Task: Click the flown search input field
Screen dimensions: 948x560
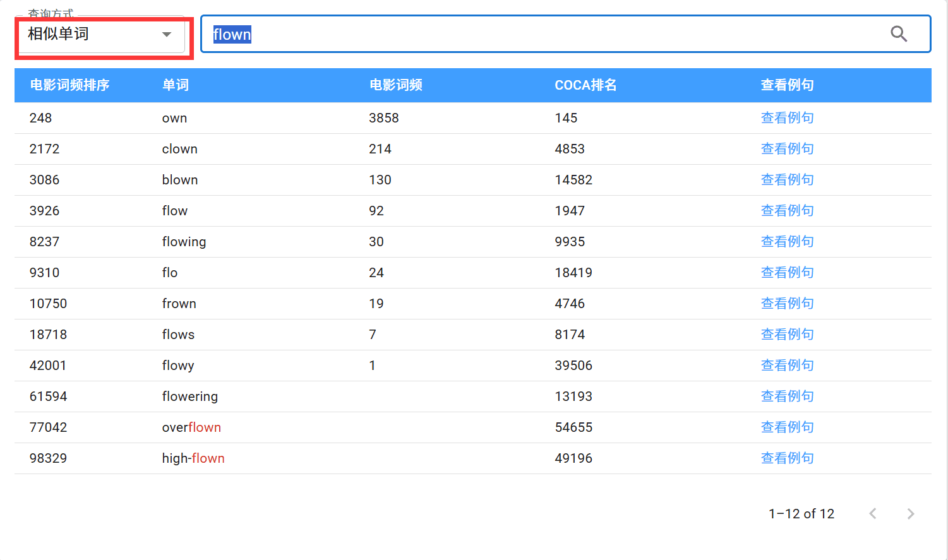Action: 543,34
